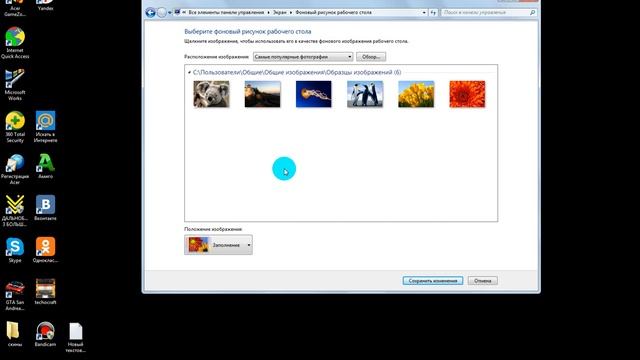This screenshot has width=640, height=360.
Task: Click the Экран breadcrumb item
Action: click(x=280, y=13)
